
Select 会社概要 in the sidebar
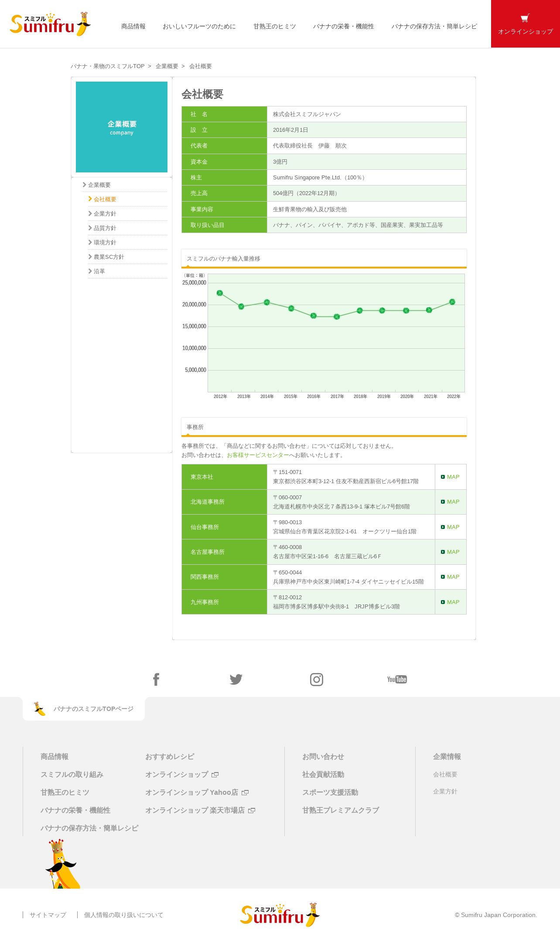pos(105,199)
